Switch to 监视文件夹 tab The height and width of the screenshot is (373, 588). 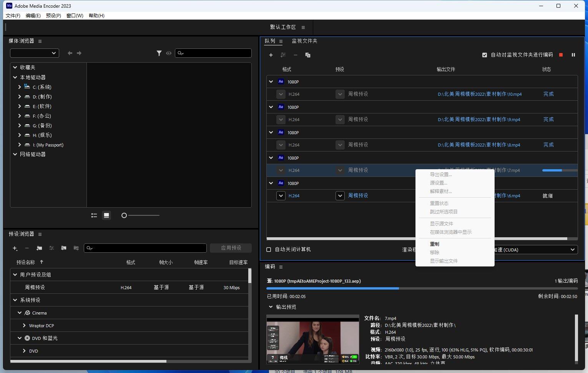tap(304, 41)
